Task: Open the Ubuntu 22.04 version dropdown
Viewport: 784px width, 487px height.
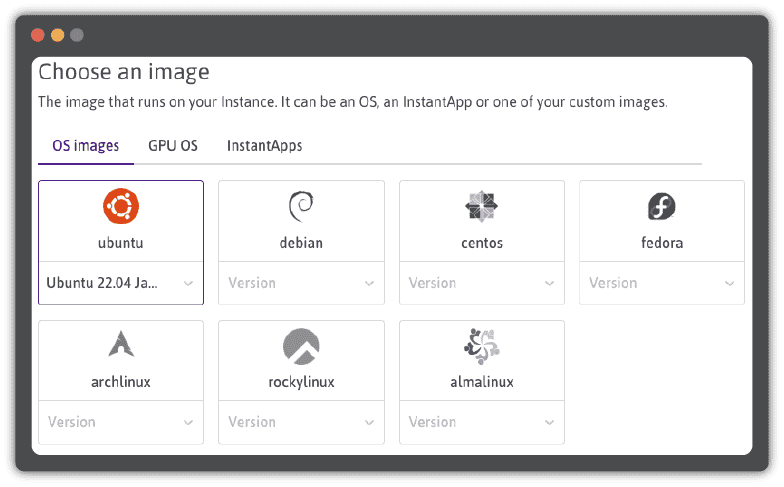Action: 121,283
